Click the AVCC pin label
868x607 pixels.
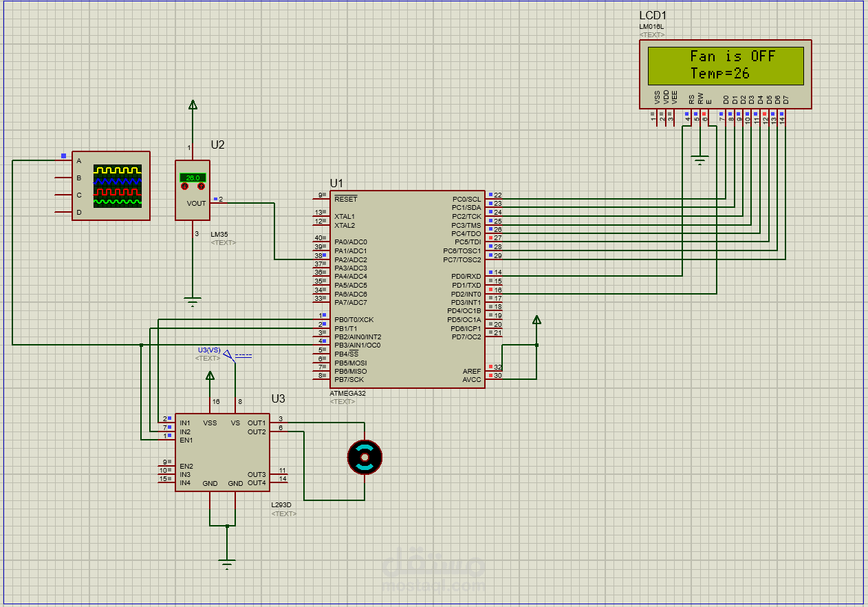472,380
